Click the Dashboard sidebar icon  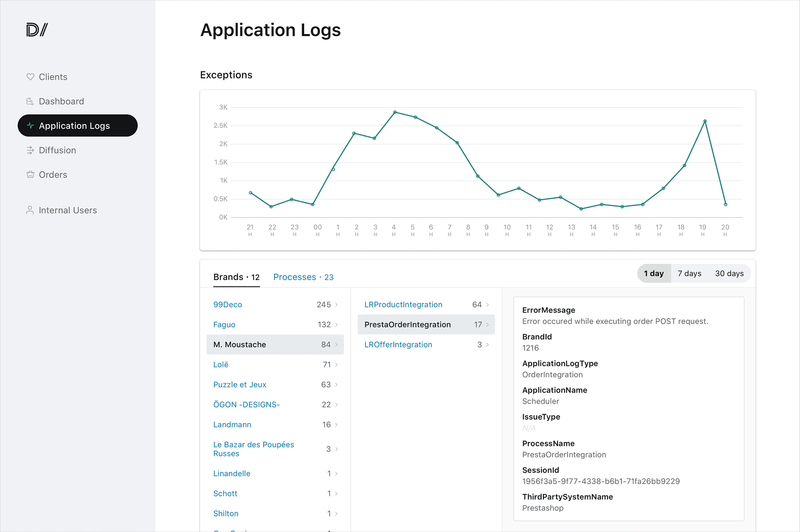point(30,101)
